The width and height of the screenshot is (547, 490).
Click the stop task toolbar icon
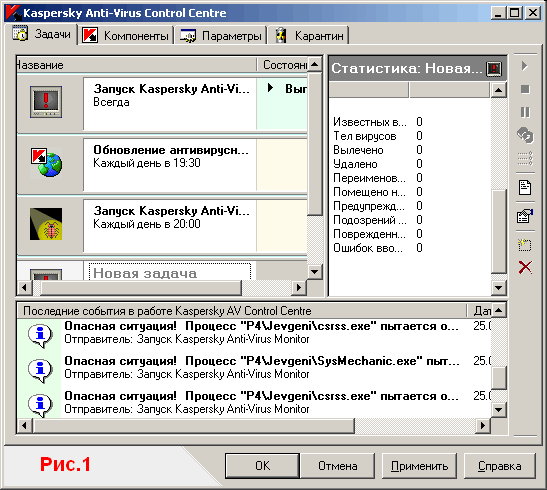tap(525, 89)
